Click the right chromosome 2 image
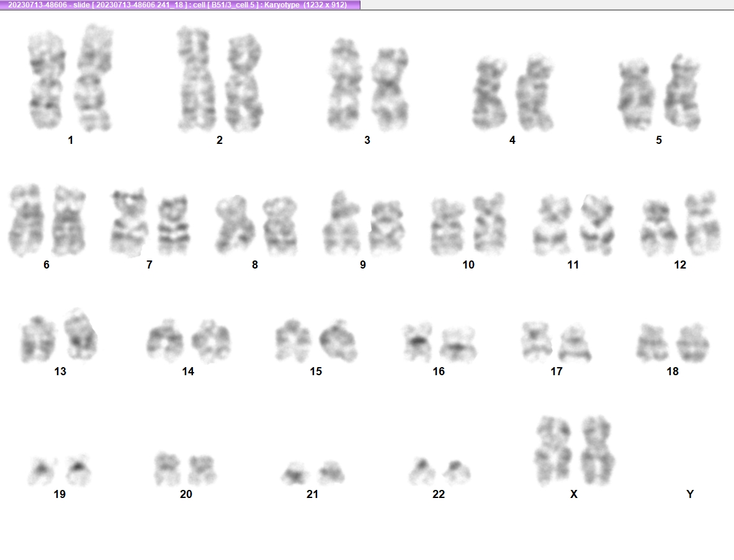Viewport: 734px width, 560px height. (x=243, y=82)
